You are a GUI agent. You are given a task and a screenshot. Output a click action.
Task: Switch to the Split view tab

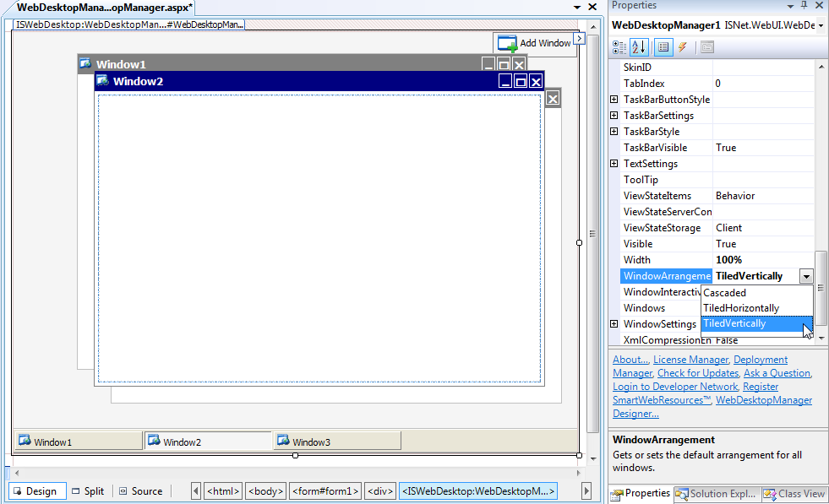[88, 491]
